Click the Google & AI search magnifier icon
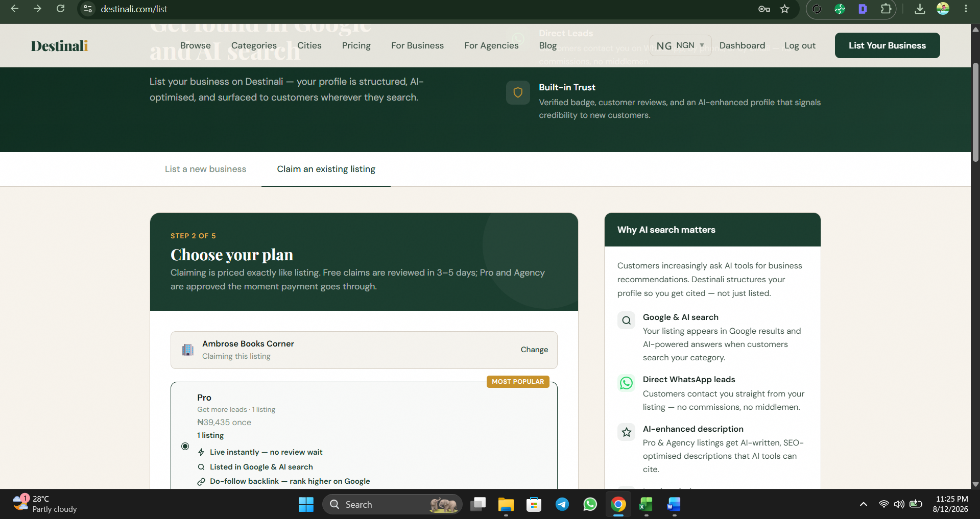 [x=626, y=320]
